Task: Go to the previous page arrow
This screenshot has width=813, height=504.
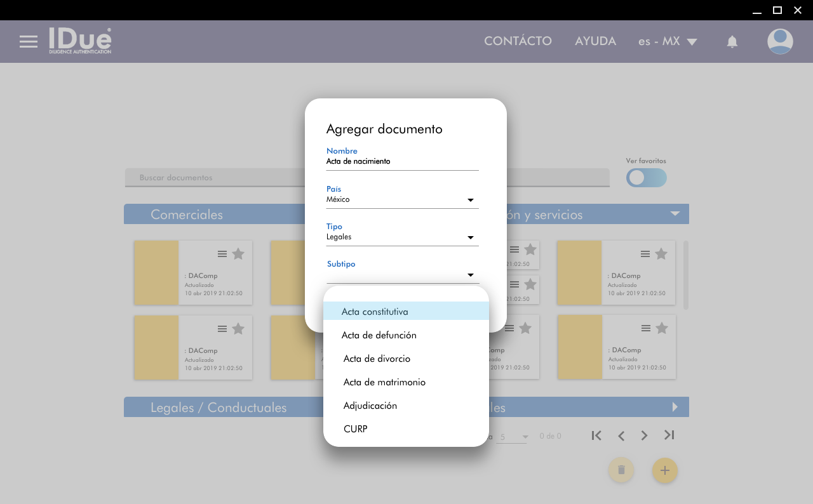Action: click(x=621, y=435)
